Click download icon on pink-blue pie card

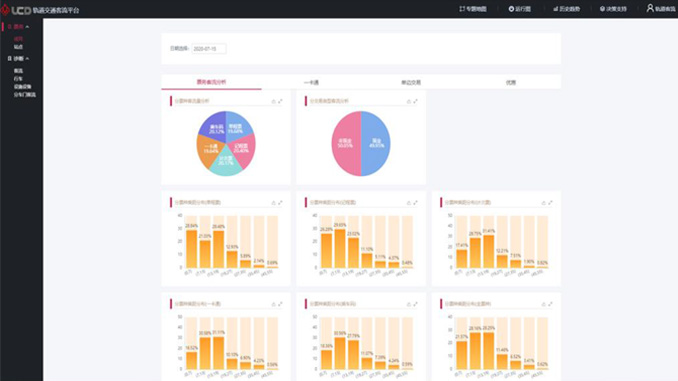(x=408, y=101)
